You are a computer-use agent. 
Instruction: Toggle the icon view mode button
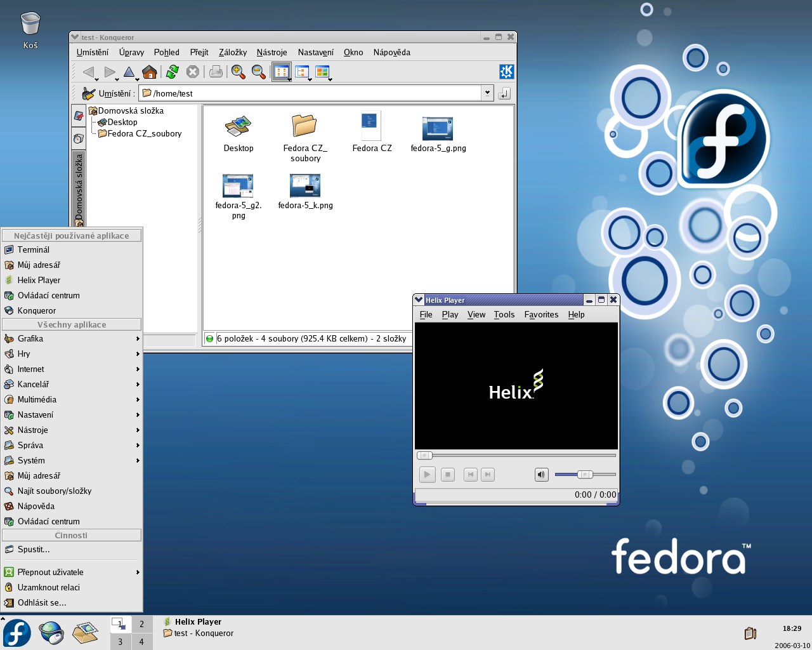(x=281, y=72)
